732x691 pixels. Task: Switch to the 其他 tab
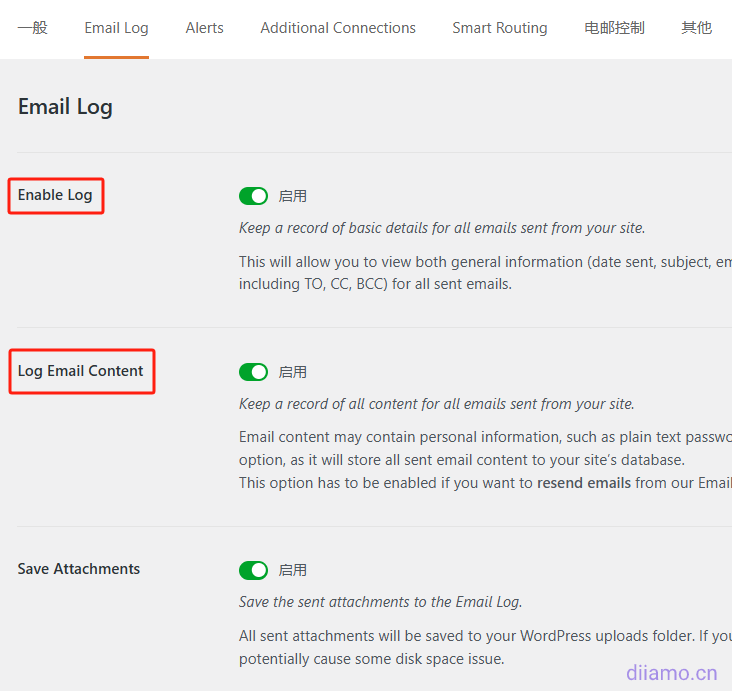[x=696, y=28]
